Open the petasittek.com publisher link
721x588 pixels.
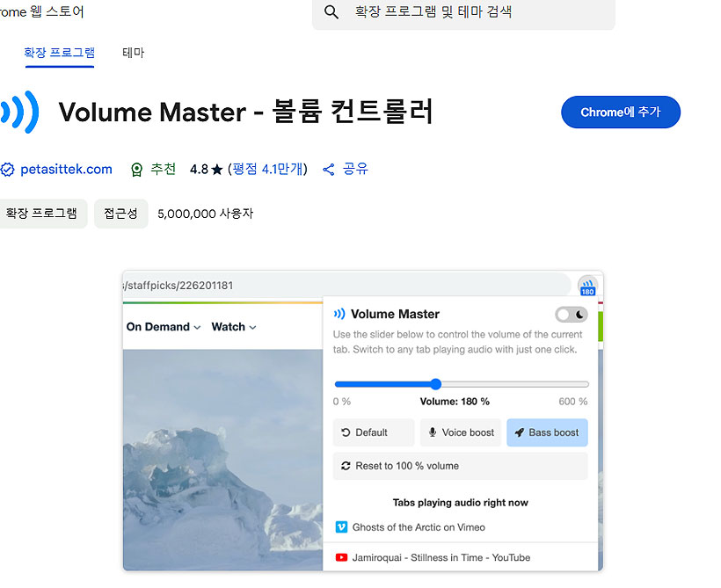coord(65,170)
